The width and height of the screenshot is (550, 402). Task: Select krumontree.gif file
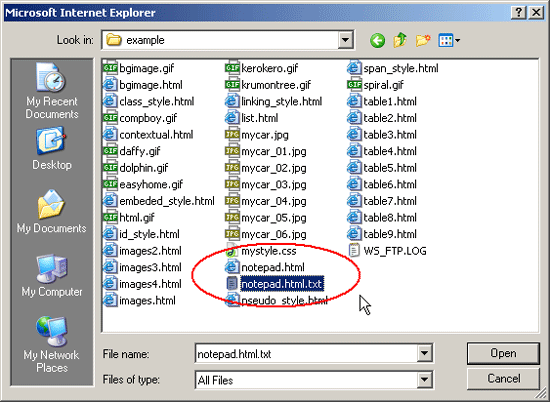click(x=268, y=85)
